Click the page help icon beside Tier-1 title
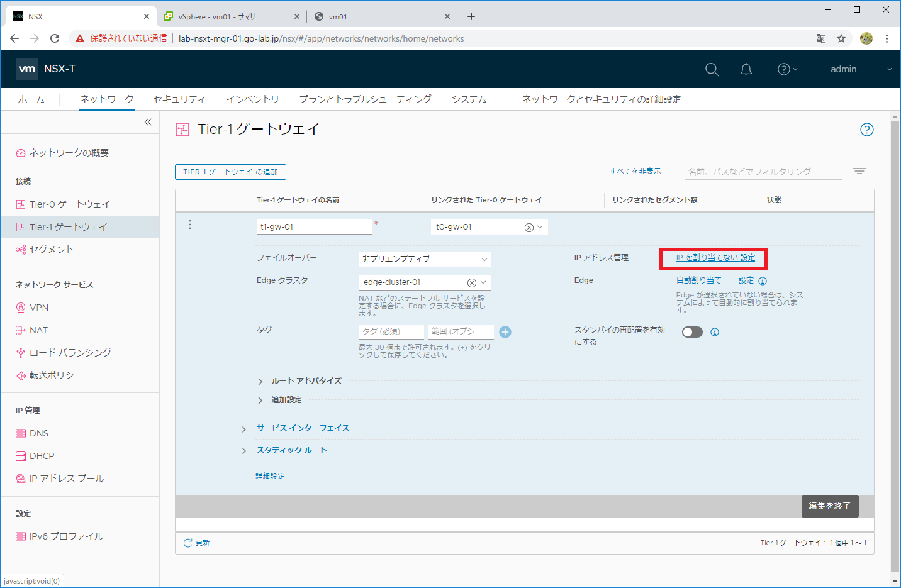 click(867, 130)
